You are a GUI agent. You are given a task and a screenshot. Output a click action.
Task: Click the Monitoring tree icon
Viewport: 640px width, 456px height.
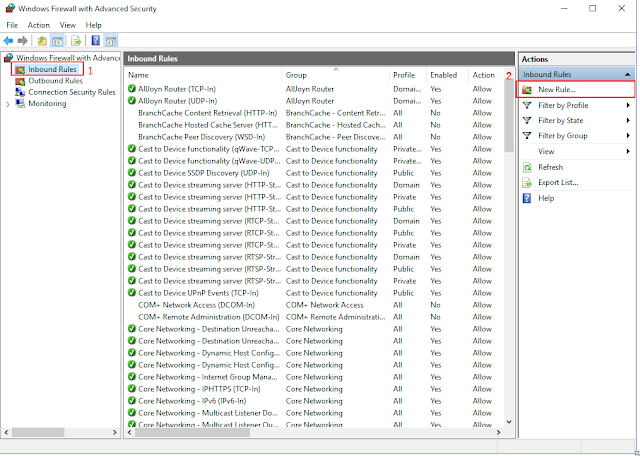pos(20,104)
